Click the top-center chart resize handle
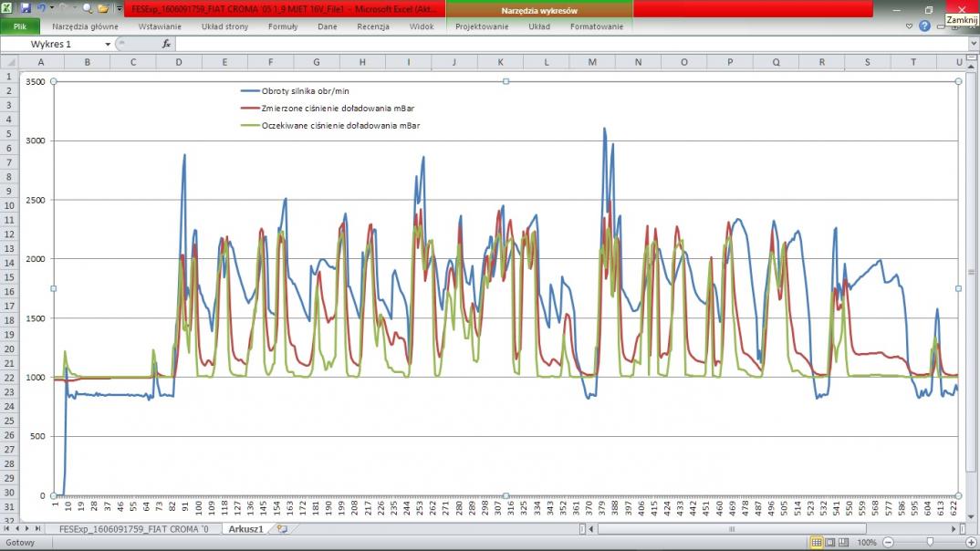Viewport: 980px width, 551px height. 506,81
